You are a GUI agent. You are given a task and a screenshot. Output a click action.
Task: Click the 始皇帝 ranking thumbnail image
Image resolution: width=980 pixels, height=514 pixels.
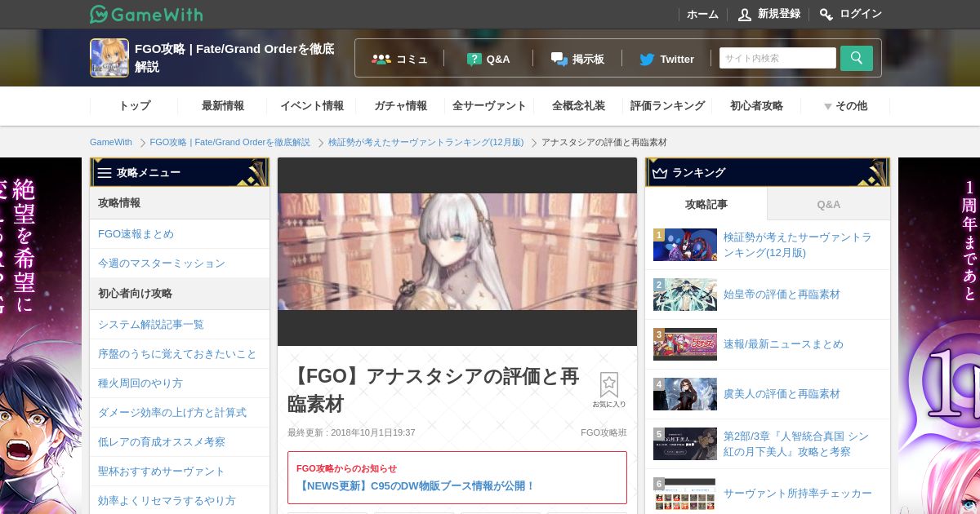pyautogui.click(x=685, y=295)
